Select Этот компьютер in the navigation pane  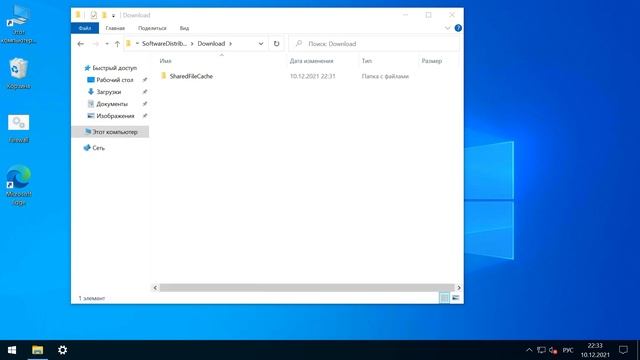tap(111, 132)
